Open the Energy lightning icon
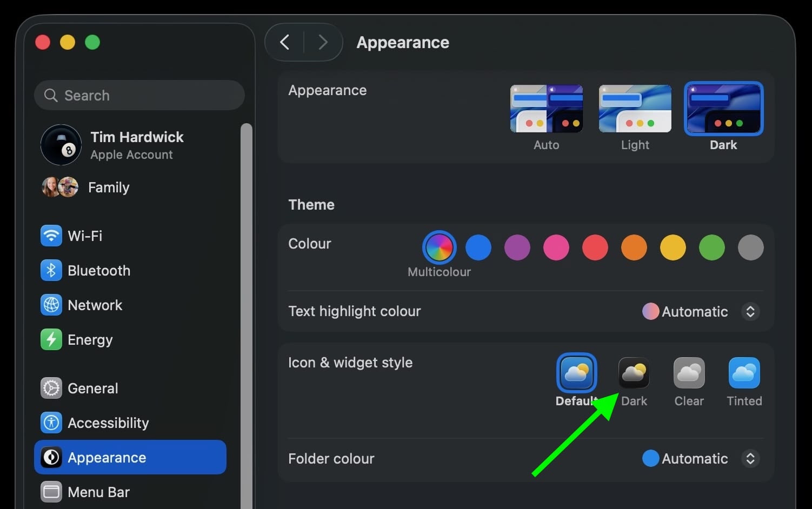Viewport: 812px width, 509px height. tap(51, 339)
